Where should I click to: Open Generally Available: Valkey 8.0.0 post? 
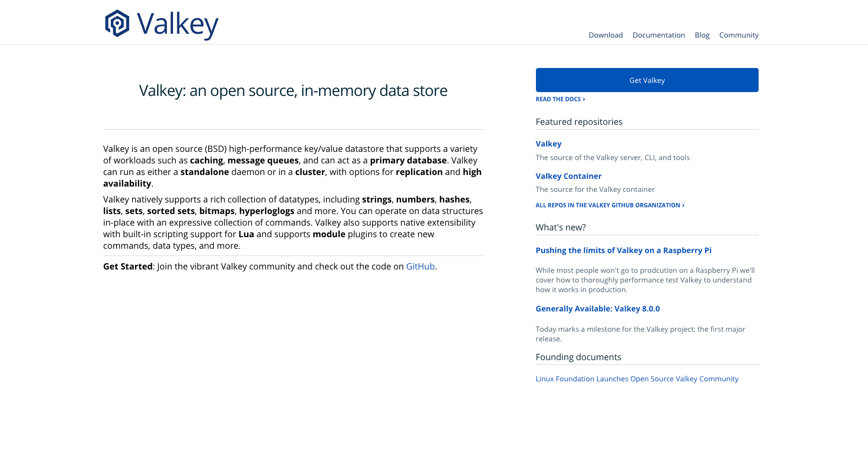tap(597, 309)
